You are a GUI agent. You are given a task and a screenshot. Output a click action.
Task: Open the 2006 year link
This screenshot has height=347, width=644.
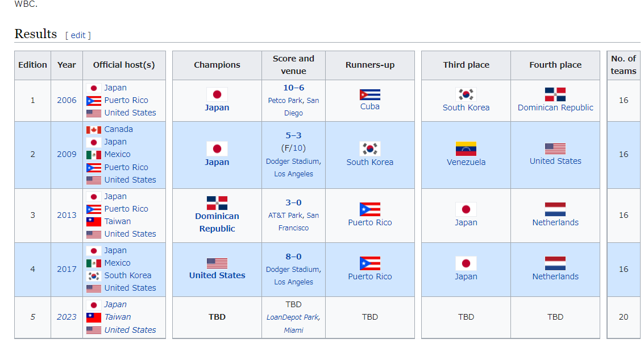[x=67, y=100]
